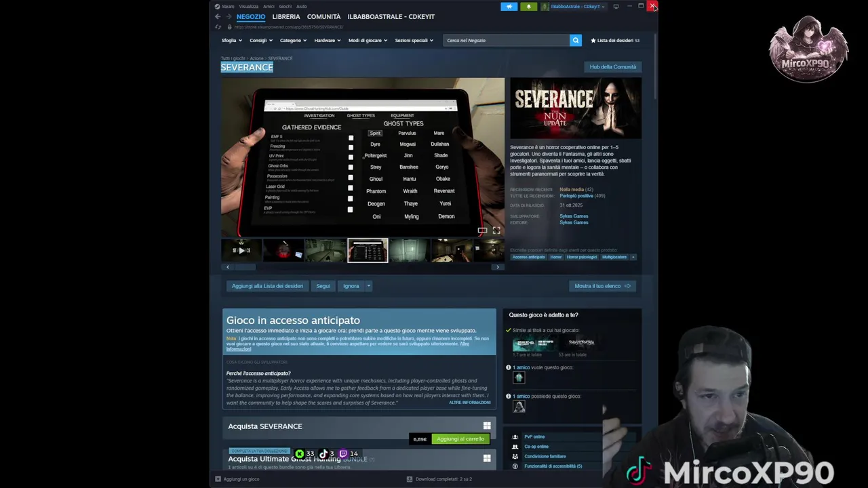
Task: Click the Hub della Comunità button
Action: tap(612, 67)
